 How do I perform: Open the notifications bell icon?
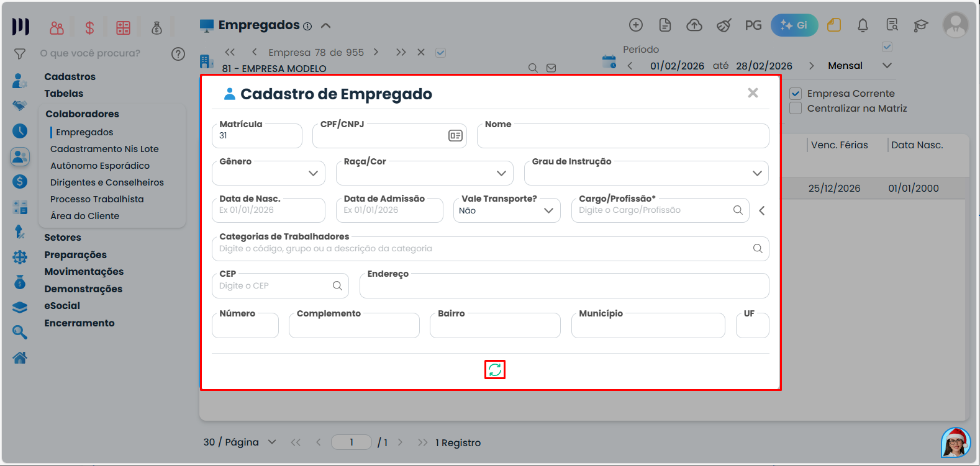[x=863, y=25]
